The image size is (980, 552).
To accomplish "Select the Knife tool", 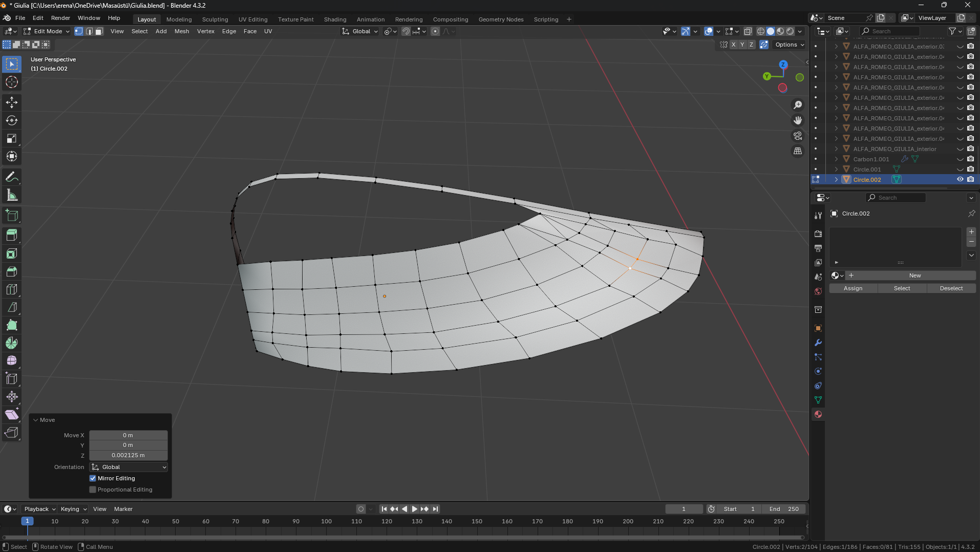I will pos(12,307).
